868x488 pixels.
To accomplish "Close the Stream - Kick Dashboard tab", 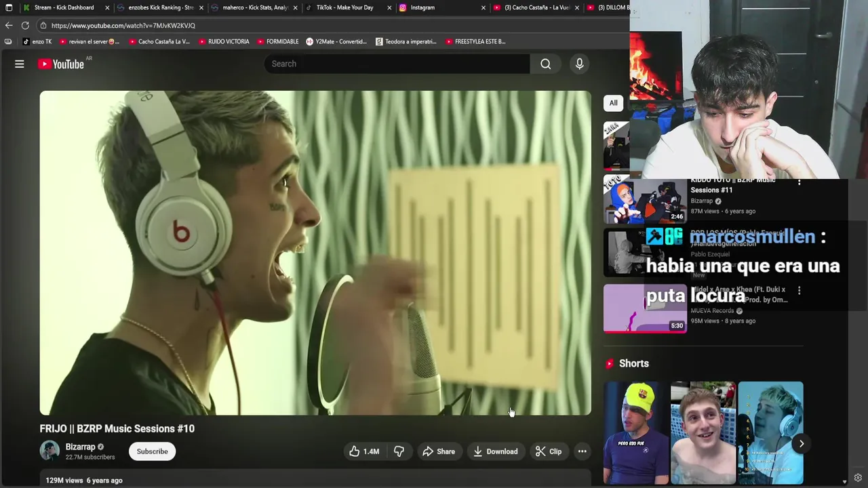I will point(106,7).
